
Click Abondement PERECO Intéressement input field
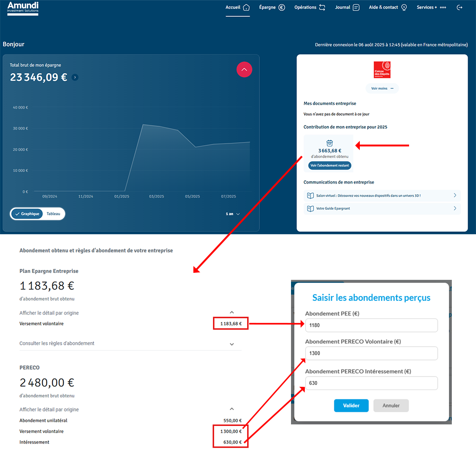[371, 383]
